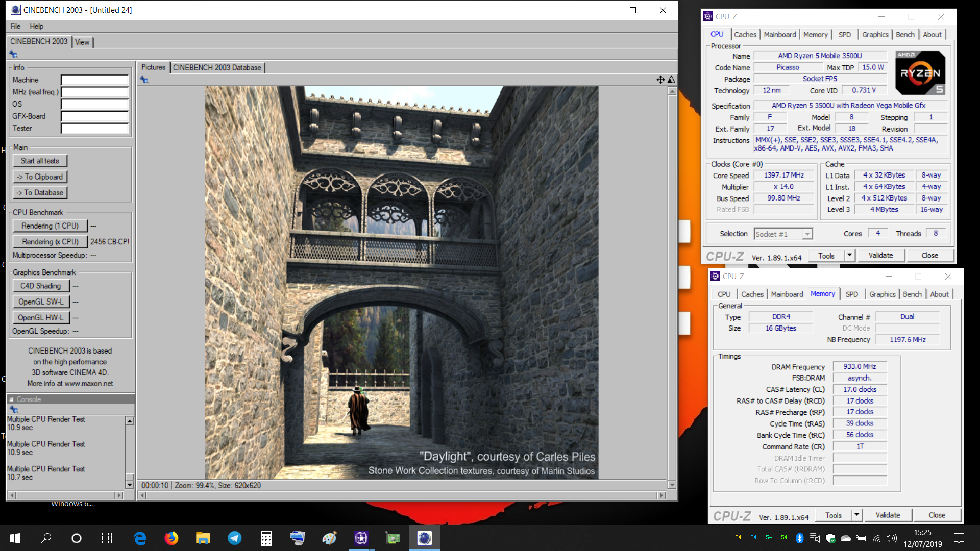The image size is (980, 551).
Task: Click the picture vertical scrollbar up arrow
Action: pyautogui.click(x=672, y=91)
